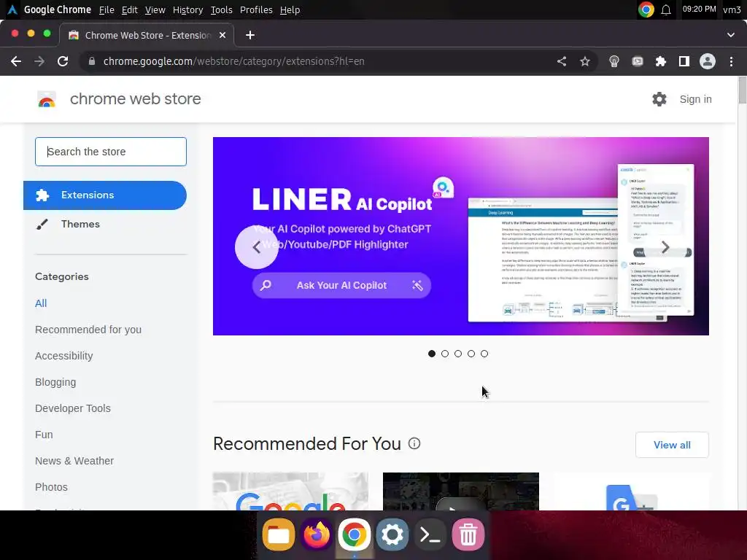Screen dimensions: 747x560
Task: Select first carousel dot
Action: [432, 354]
